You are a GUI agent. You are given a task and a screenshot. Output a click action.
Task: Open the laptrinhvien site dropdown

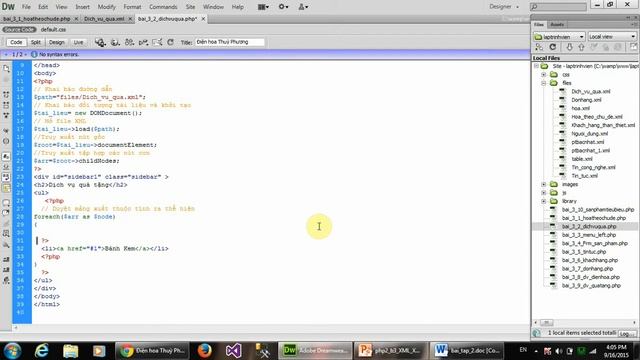(x=559, y=37)
